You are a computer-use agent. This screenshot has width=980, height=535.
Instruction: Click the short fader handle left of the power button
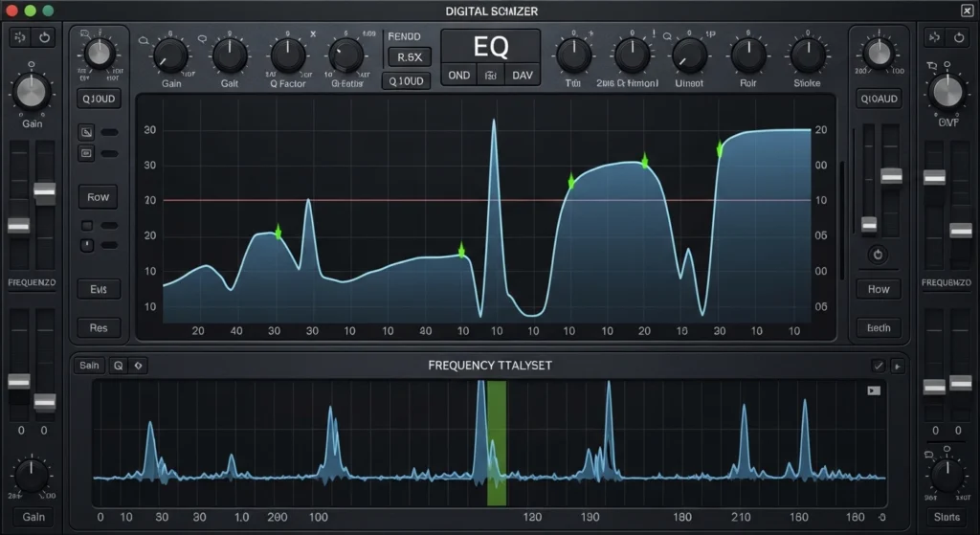[x=869, y=225]
